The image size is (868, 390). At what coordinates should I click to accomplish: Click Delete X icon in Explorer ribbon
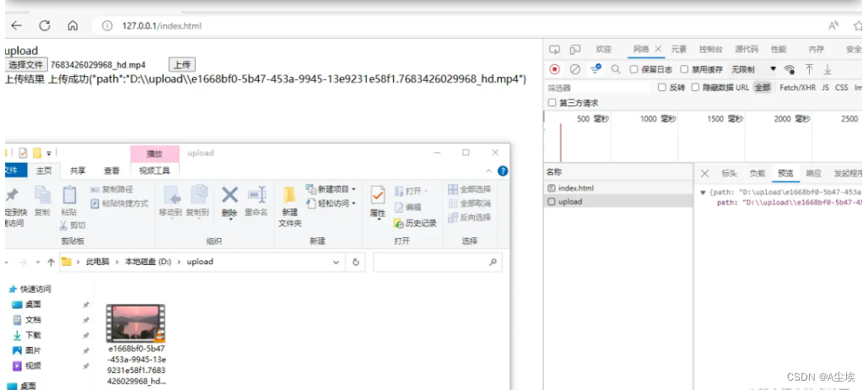(x=229, y=195)
